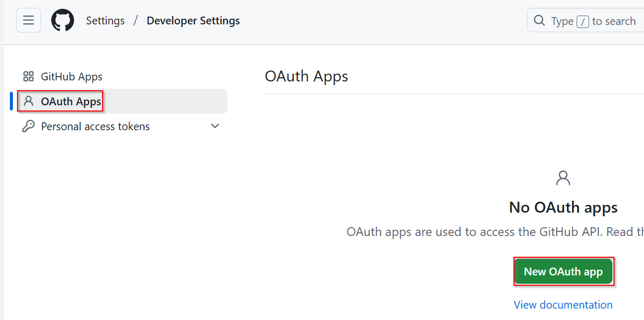Click the OAuth Apps page heading
Screen dimensions: 644x320
[306, 76]
